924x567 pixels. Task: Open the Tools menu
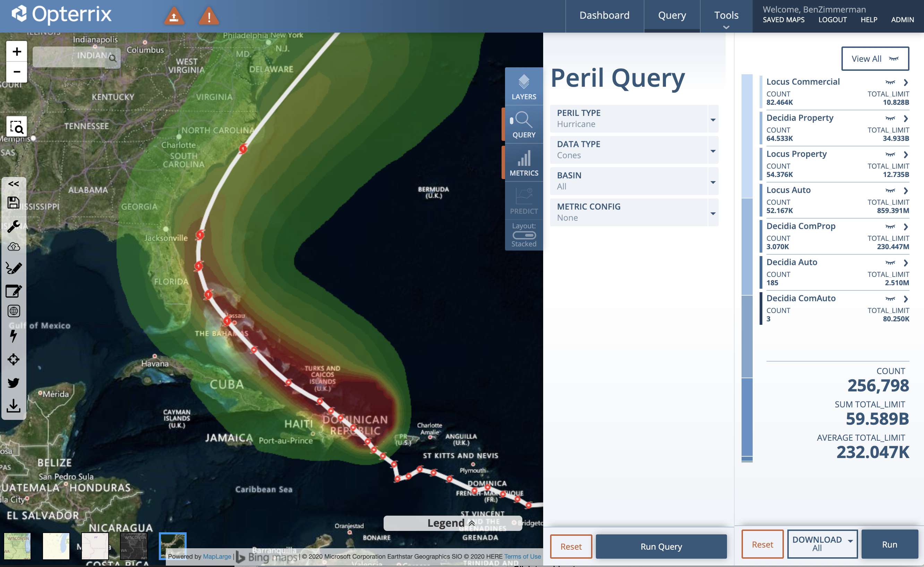(x=726, y=16)
